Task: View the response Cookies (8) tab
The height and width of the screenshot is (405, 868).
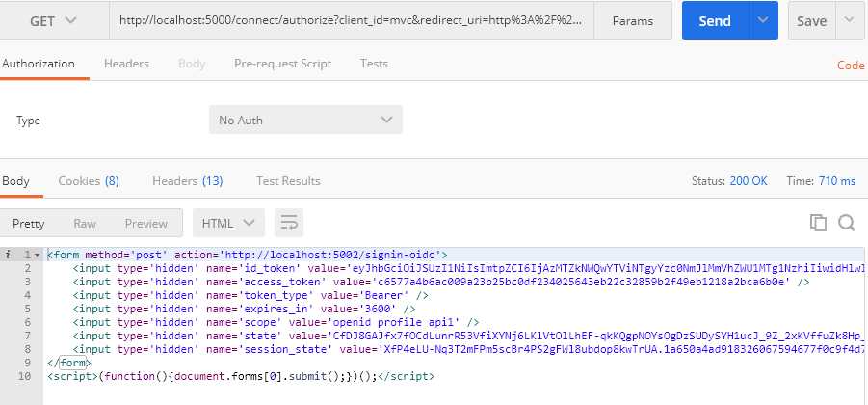Action: (89, 181)
